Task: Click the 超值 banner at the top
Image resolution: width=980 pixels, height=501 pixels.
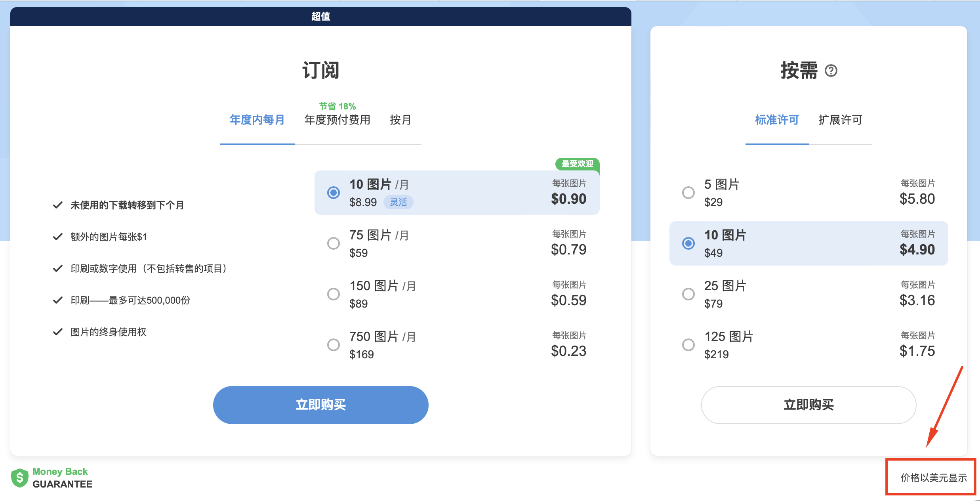Action: click(x=321, y=16)
